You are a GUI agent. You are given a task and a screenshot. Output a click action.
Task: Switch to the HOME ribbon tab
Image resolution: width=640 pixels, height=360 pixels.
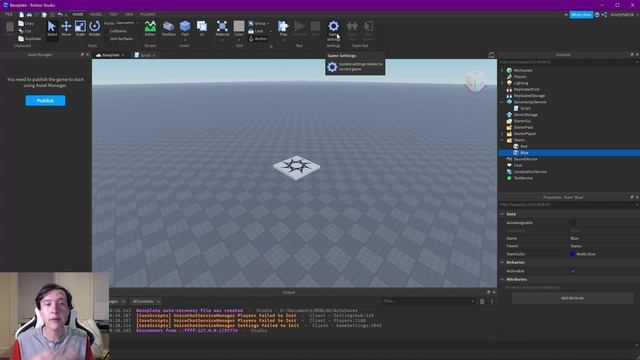click(x=78, y=14)
